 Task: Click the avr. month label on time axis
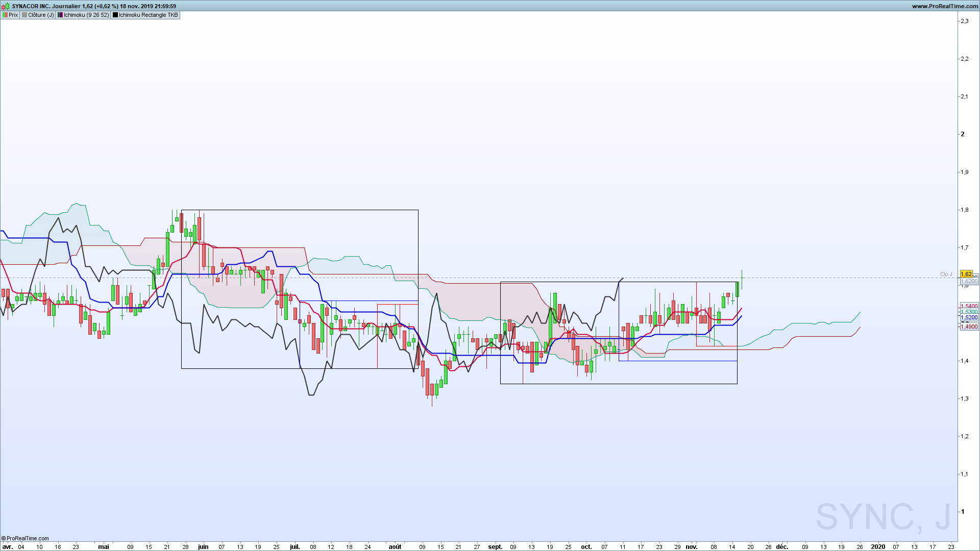[8, 546]
